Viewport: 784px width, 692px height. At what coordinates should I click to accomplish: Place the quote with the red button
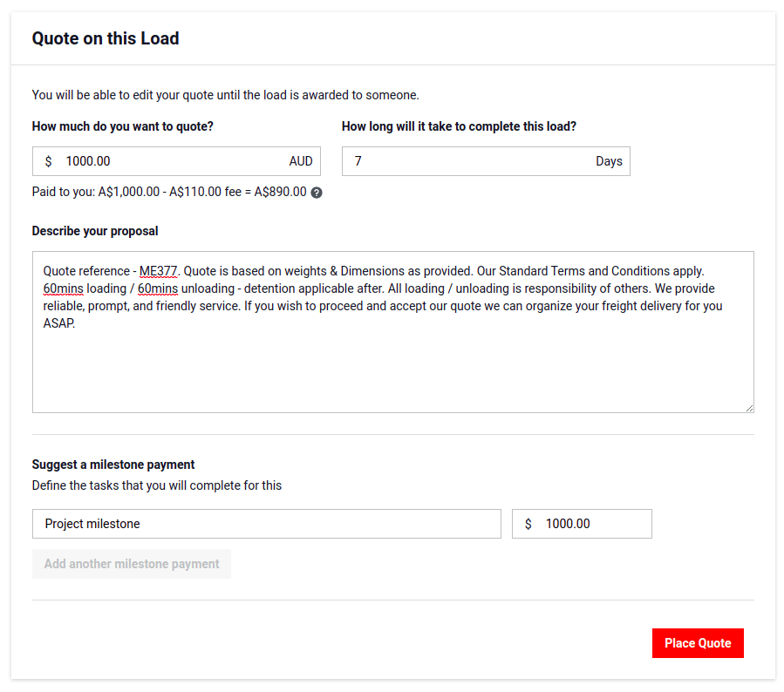pos(698,643)
